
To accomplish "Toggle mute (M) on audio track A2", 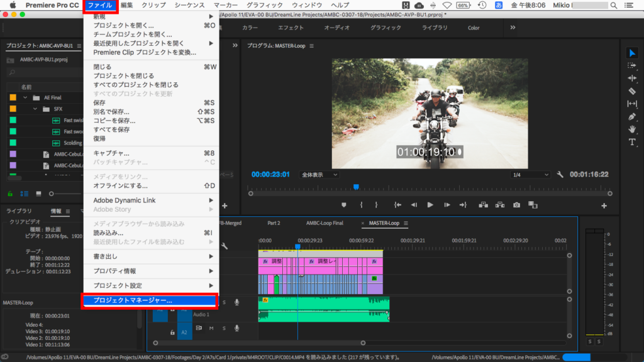I will pos(211,328).
